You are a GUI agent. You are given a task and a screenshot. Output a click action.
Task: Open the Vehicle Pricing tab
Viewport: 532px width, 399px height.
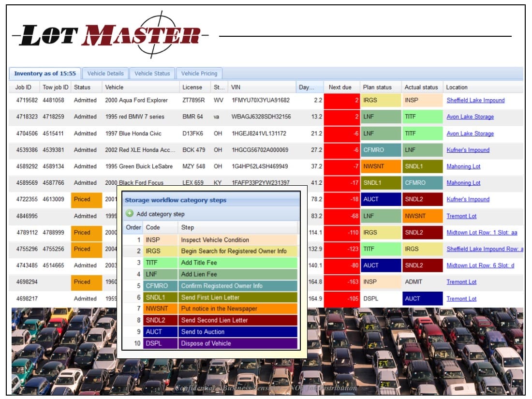click(x=199, y=73)
